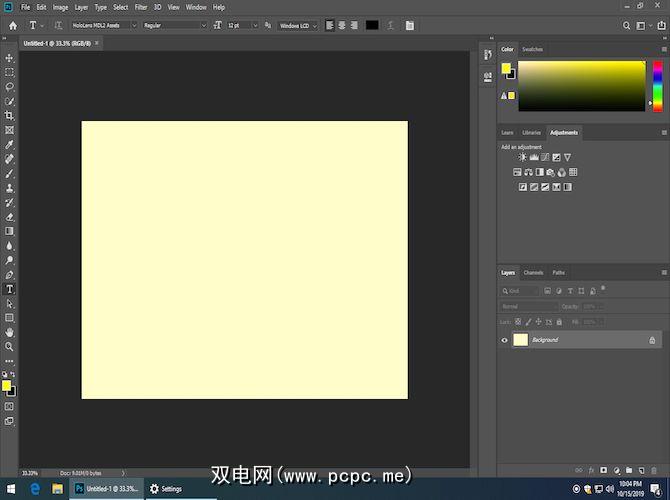Click the black text color swatch

[372, 25]
